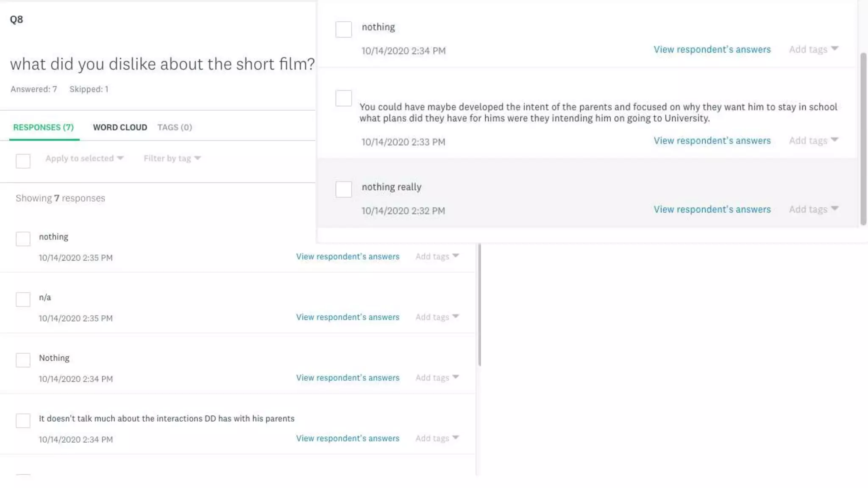
Task: View respondent's answers for 'n/a' response
Action: click(348, 317)
